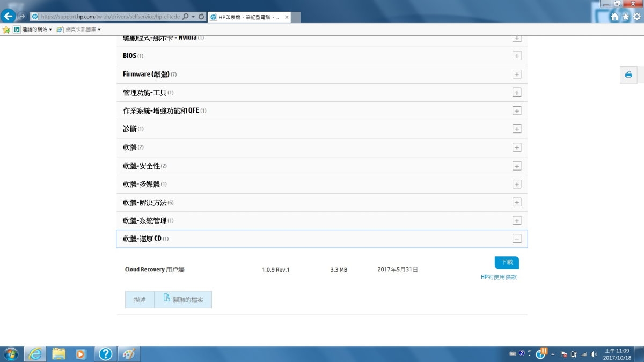
Task: Expand the BIOS section
Action: click(517, 56)
